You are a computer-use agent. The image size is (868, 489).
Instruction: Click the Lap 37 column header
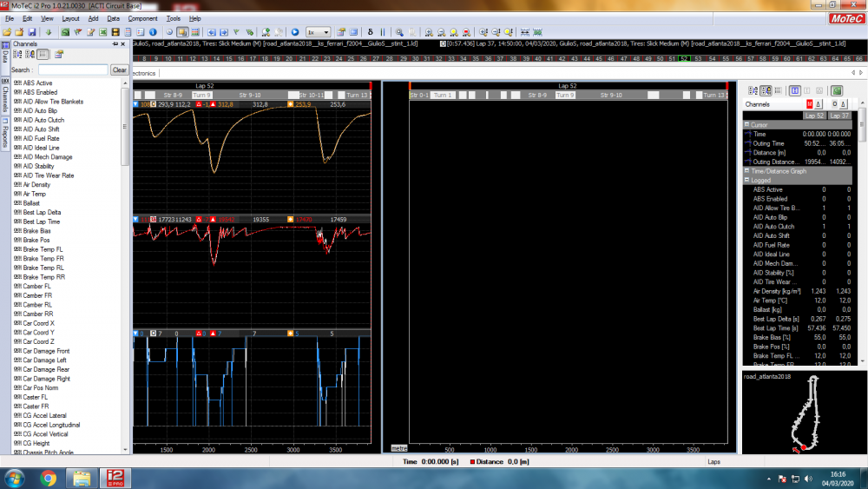839,116
